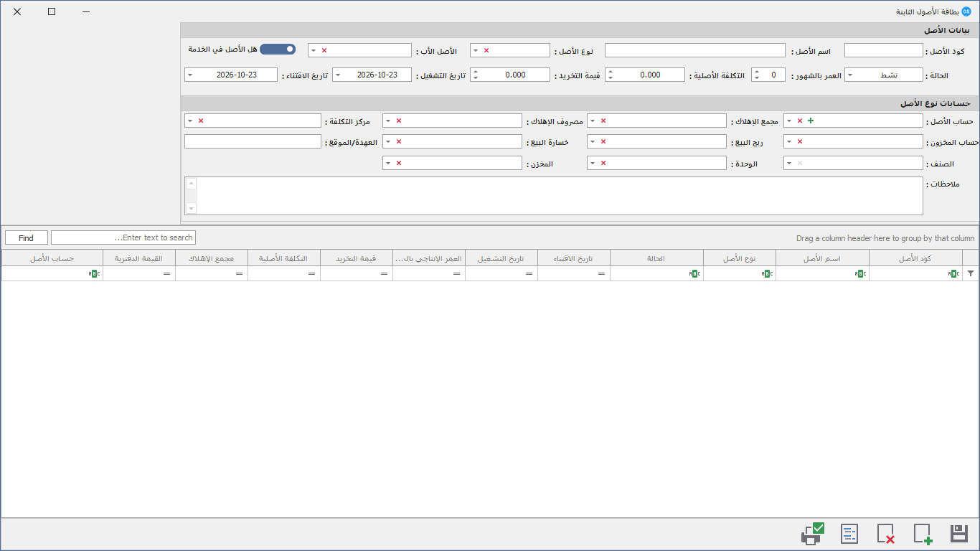Open the نوع الأصل dropdown arrow
This screenshot has height=551, width=980.
click(x=476, y=51)
